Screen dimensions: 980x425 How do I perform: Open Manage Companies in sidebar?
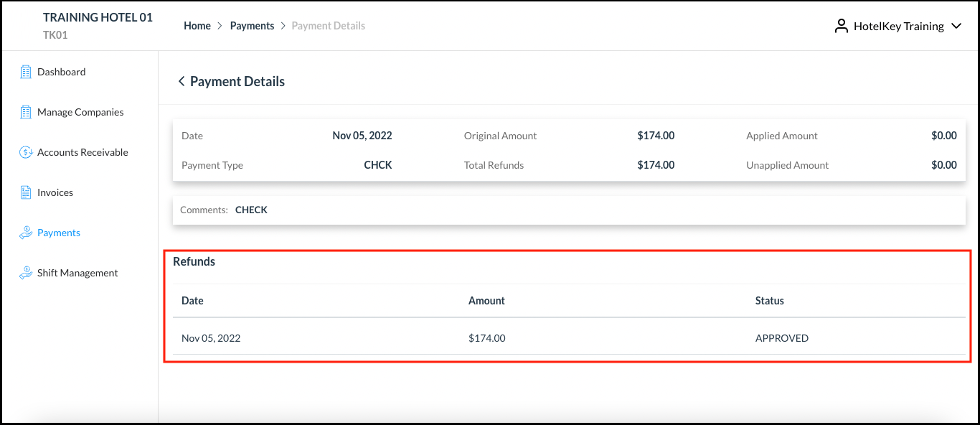[x=80, y=112]
